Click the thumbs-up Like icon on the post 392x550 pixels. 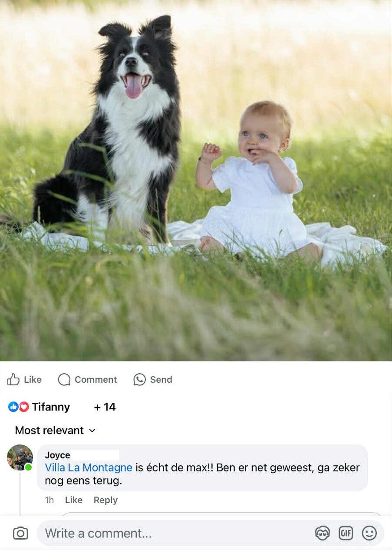(13, 379)
